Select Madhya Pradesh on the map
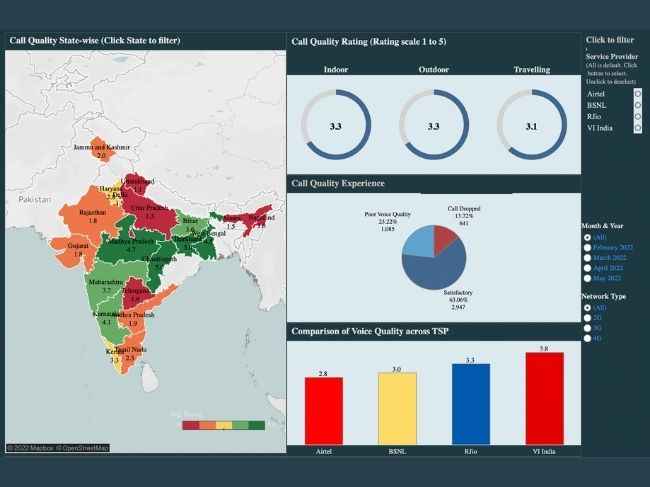This screenshot has height=487, width=650. pyautogui.click(x=129, y=245)
